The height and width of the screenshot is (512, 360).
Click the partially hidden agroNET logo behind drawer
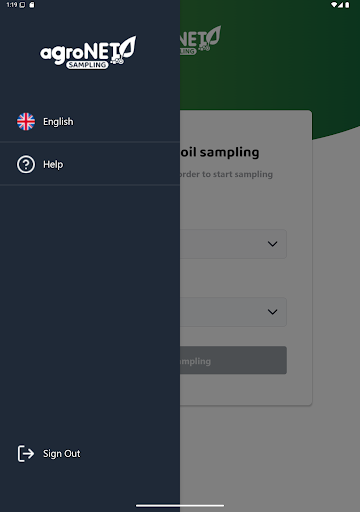[x=200, y=40]
